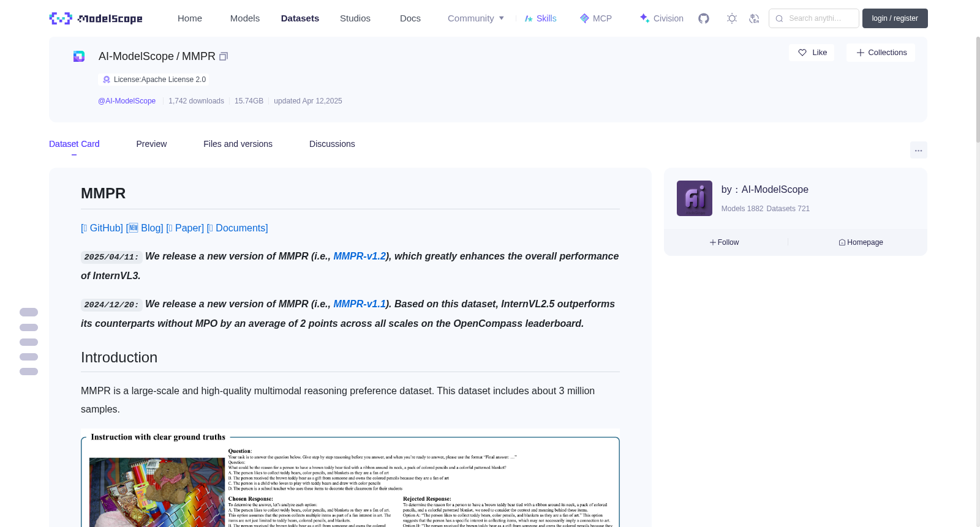This screenshot has width=980, height=527.
Task: Open the GitHub link in dataset card
Action: (x=102, y=228)
